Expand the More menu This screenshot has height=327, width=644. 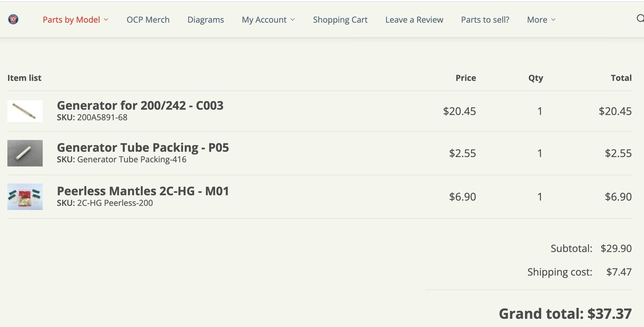[541, 19]
